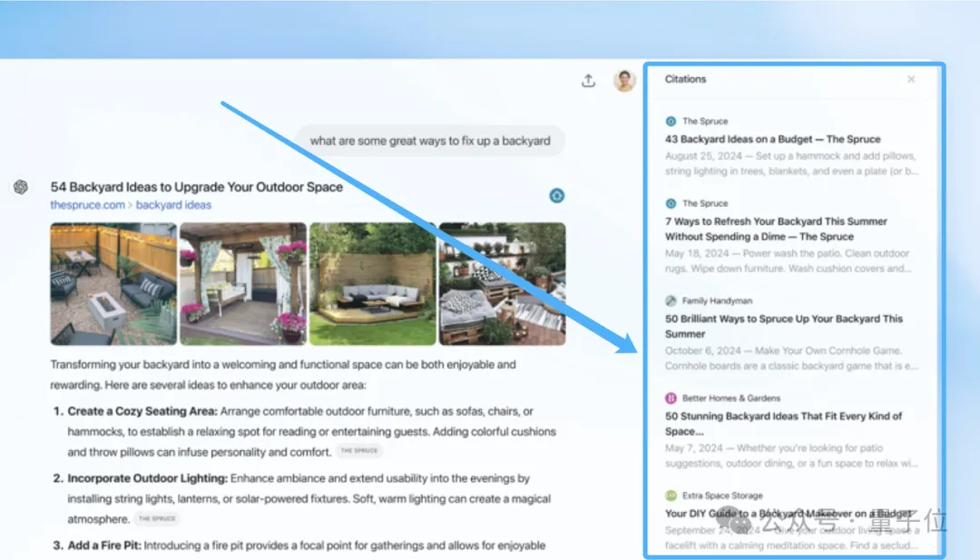This screenshot has height=560, width=980.
Task: Open the user profile avatar
Action: pos(624,81)
